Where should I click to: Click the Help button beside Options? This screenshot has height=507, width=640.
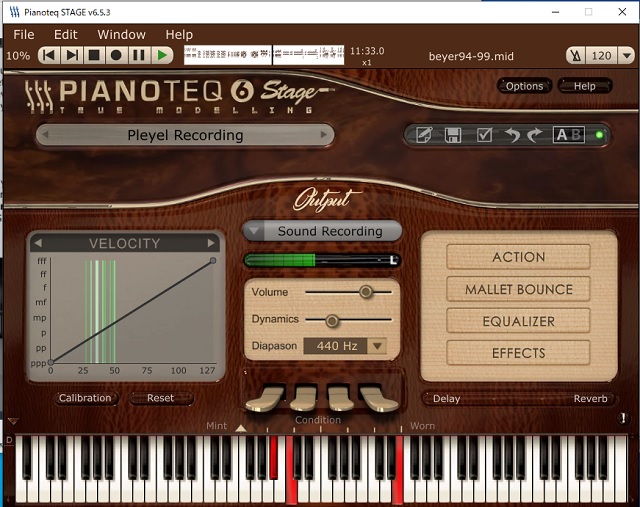pyautogui.click(x=584, y=86)
